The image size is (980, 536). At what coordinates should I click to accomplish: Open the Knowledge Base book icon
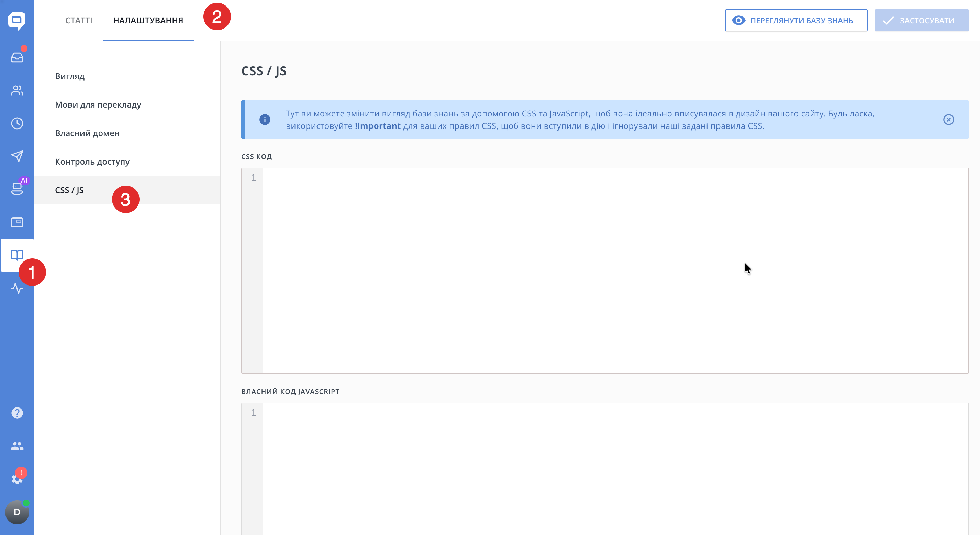[17, 255]
